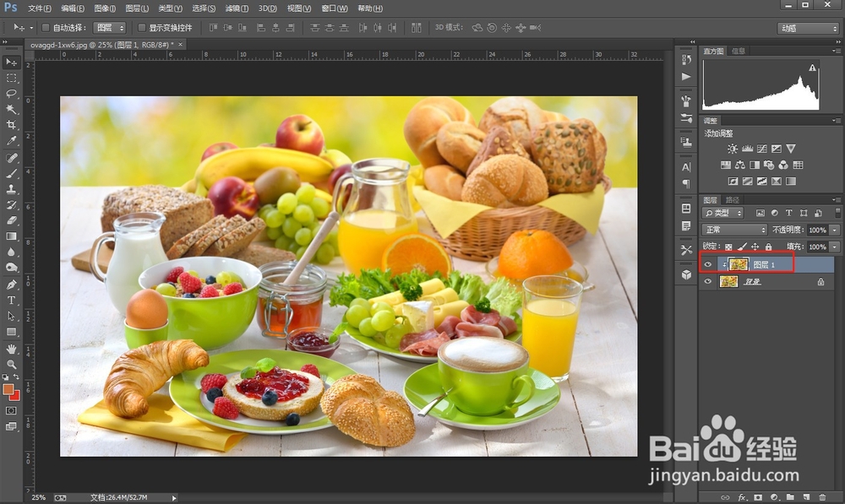The image size is (845, 504).
Task: Open the Actions panel play icon
Action: point(686,77)
